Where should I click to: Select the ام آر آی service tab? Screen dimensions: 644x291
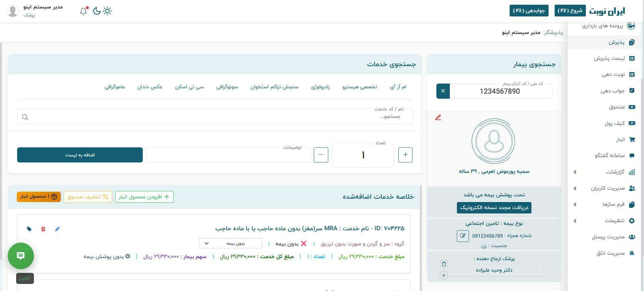(x=398, y=87)
